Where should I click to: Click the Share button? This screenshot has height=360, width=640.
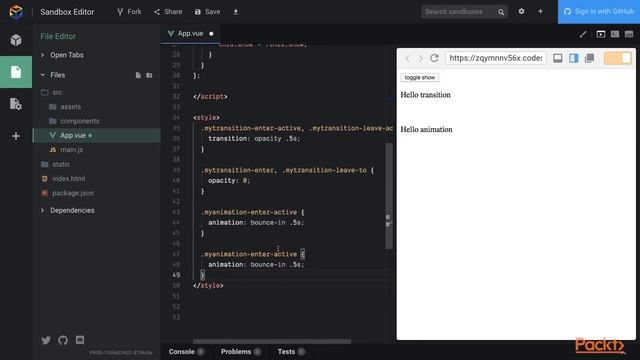click(168, 12)
